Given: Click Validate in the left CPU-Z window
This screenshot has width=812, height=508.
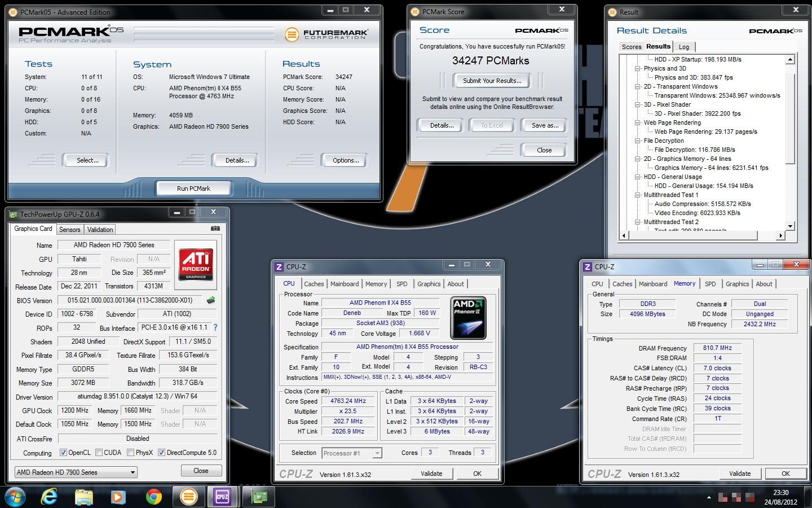Looking at the screenshot, I should pos(431,474).
